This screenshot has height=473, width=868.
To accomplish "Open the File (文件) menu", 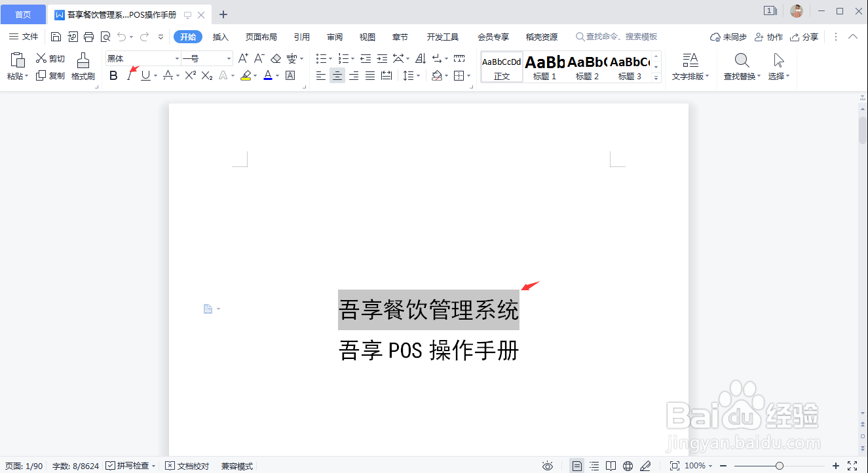I will point(24,37).
